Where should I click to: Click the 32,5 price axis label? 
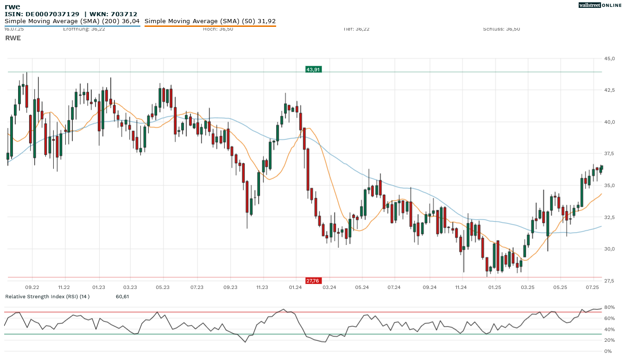point(609,217)
